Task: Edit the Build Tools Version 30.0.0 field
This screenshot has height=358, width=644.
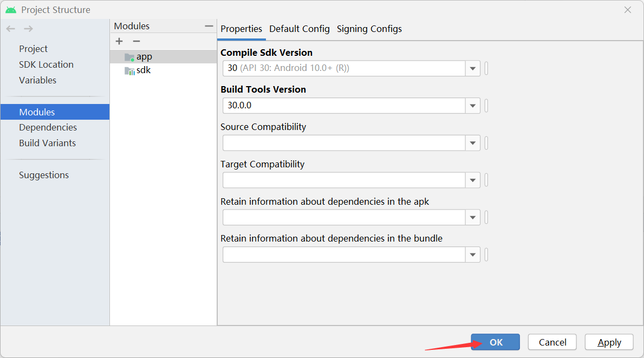Action: [x=344, y=106]
